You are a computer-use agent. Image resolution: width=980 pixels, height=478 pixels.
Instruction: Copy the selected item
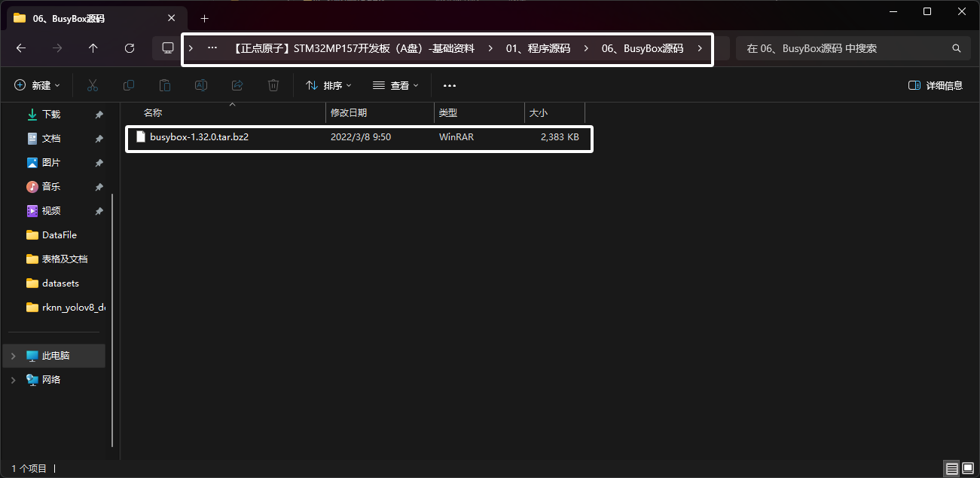[x=129, y=85]
